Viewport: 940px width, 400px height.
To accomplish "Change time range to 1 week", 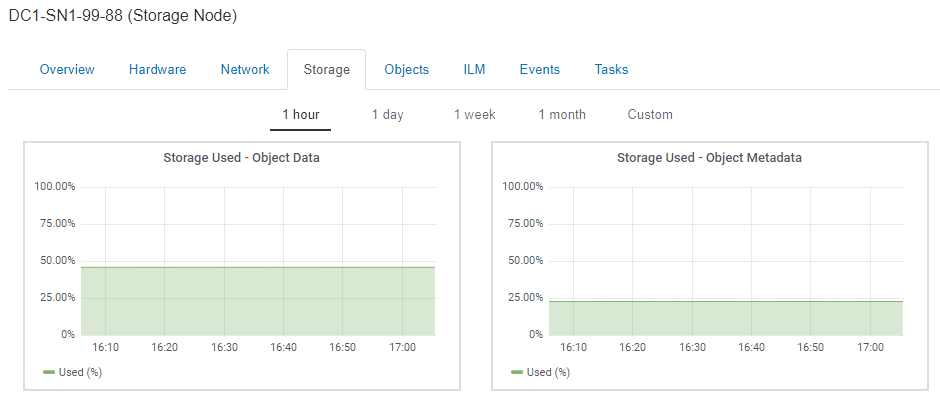I will tap(474, 115).
